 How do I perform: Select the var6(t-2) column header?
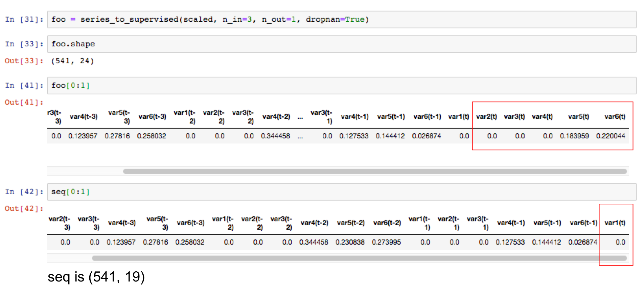pyautogui.click(x=387, y=223)
